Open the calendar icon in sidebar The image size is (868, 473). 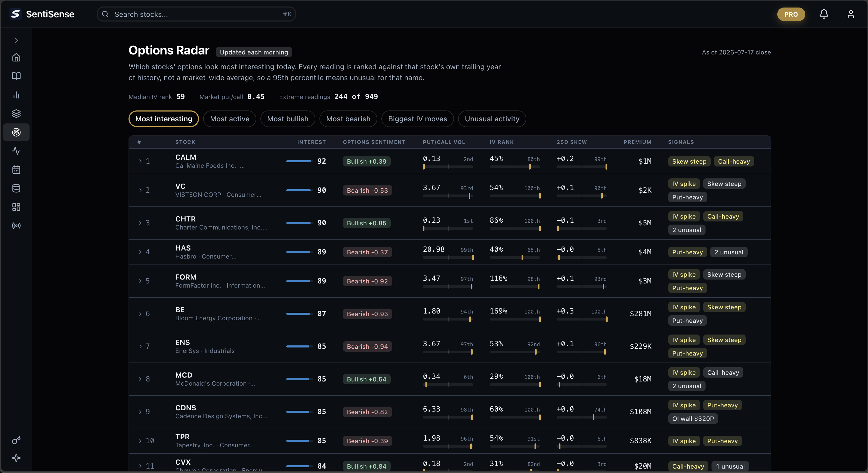click(x=16, y=170)
